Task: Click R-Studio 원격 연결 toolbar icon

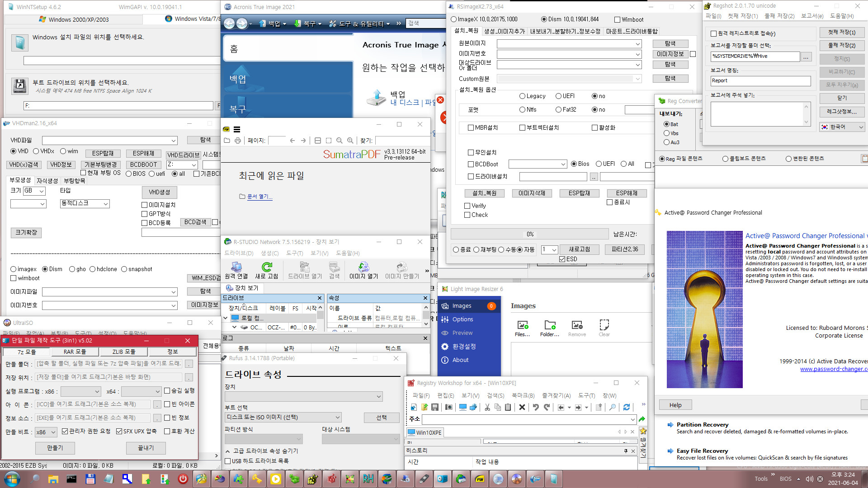Action: pyautogui.click(x=236, y=270)
